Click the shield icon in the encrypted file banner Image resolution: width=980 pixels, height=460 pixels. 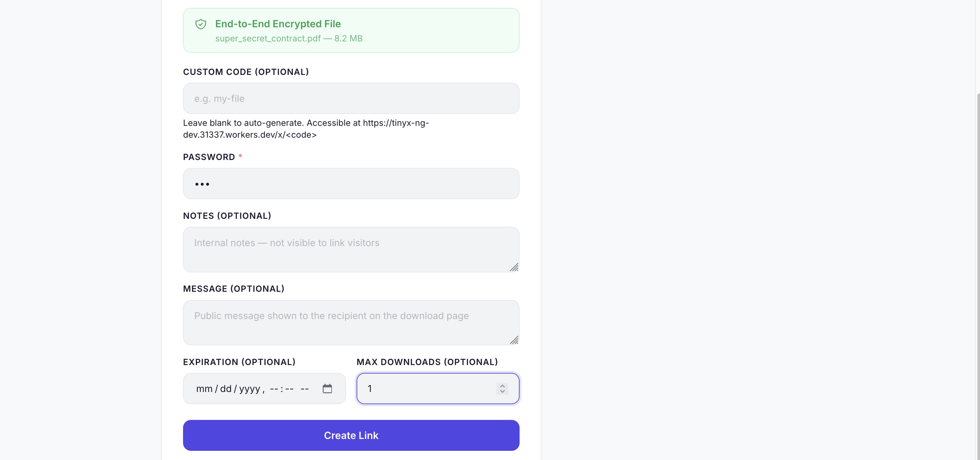point(200,24)
